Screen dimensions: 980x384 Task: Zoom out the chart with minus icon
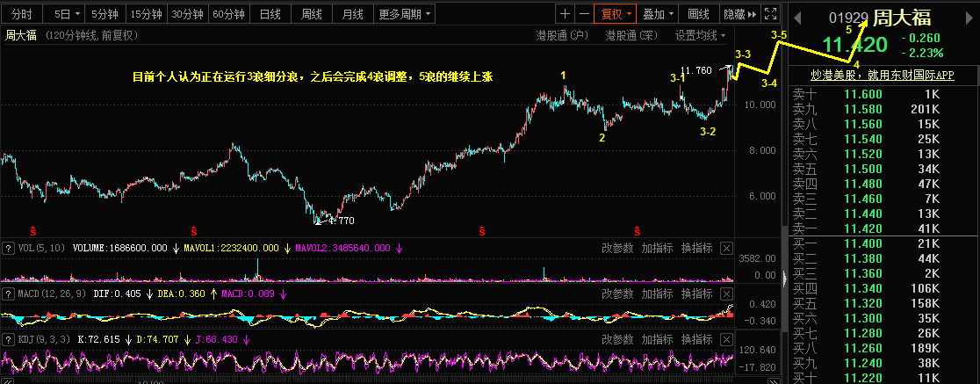584,14
